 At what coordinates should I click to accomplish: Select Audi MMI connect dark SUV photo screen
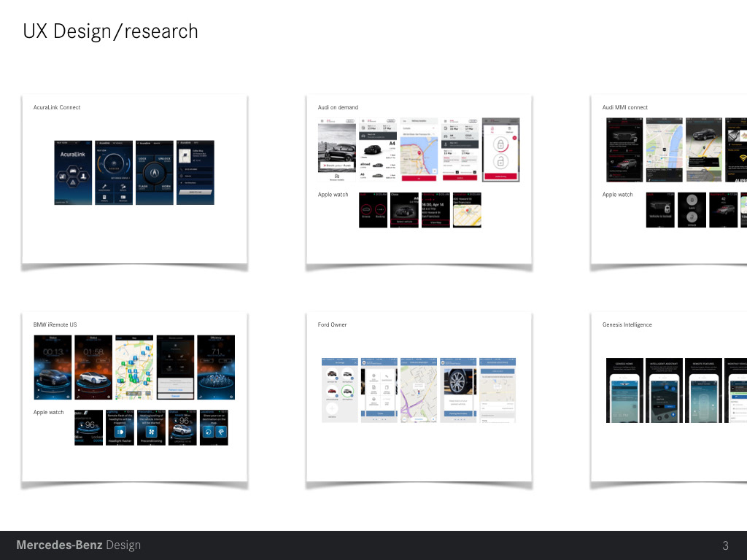(x=704, y=150)
